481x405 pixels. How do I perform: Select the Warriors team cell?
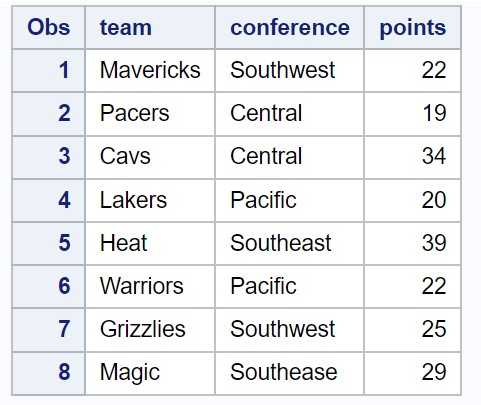(150, 286)
